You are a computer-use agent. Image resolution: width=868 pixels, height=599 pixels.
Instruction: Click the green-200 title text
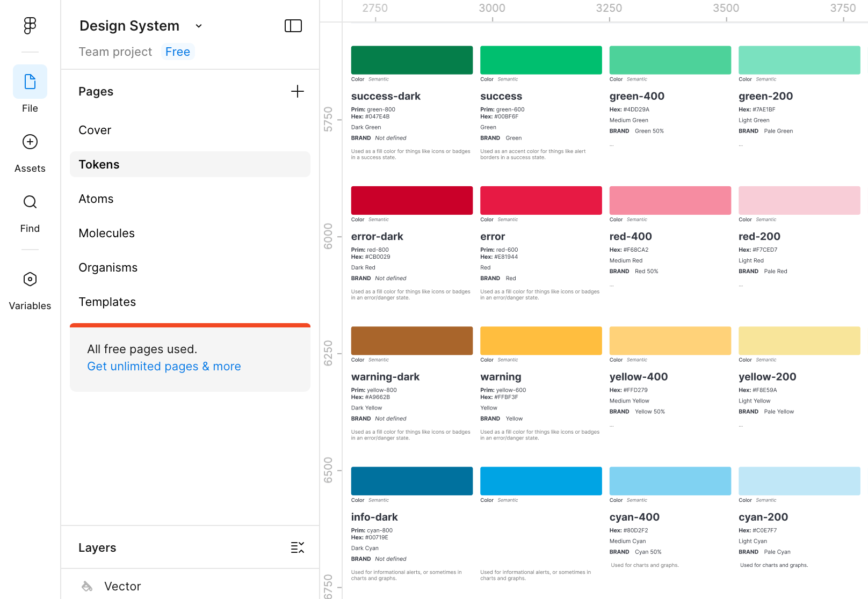[x=765, y=96]
